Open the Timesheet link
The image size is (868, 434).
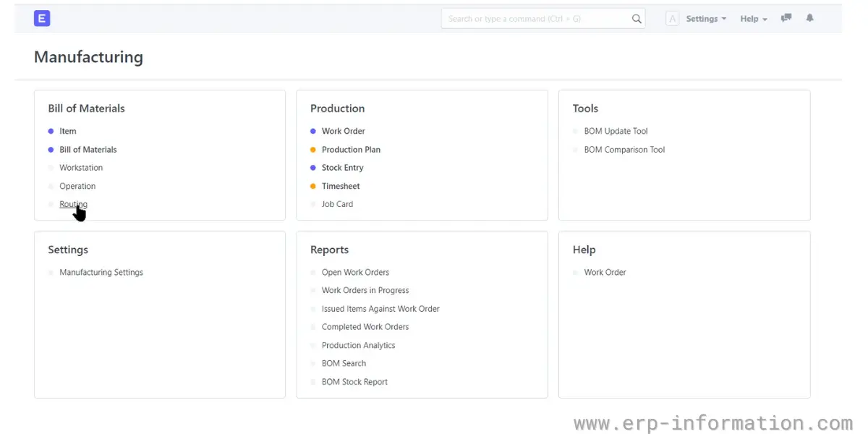(x=341, y=186)
